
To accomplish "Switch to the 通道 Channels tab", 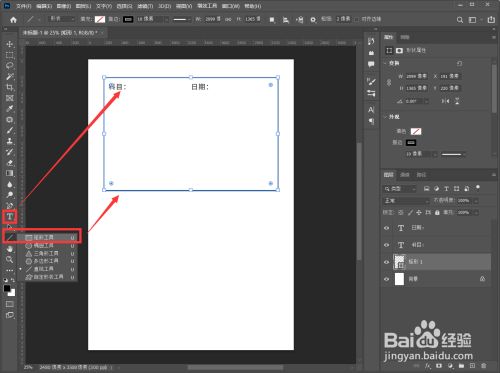I will click(x=405, y=175).
